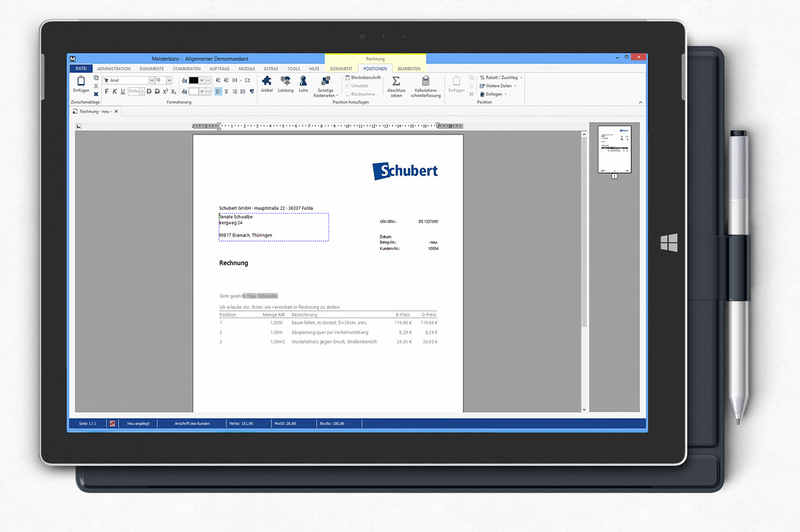Image resolution: width=800 pixels, height=532 pixels.
Task: Expand Rabatt / Zuschlag menu
Action: [500, 78]
